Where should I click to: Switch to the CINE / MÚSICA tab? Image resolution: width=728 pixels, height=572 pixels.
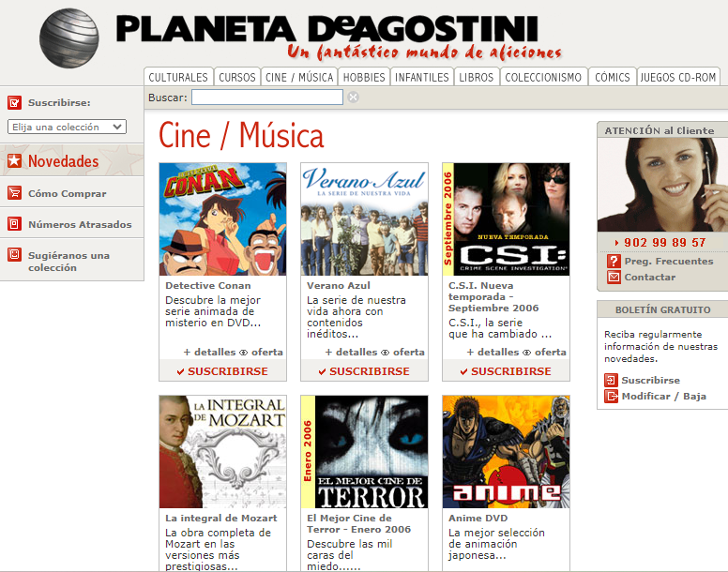(x=299, y=77)
